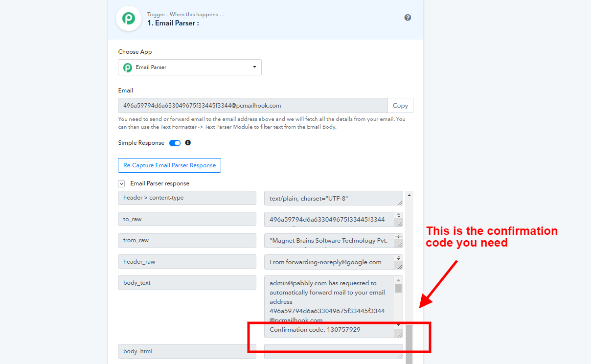
Task: Click the Pabbly Email Parser logo icon
Action: point(129,19)
